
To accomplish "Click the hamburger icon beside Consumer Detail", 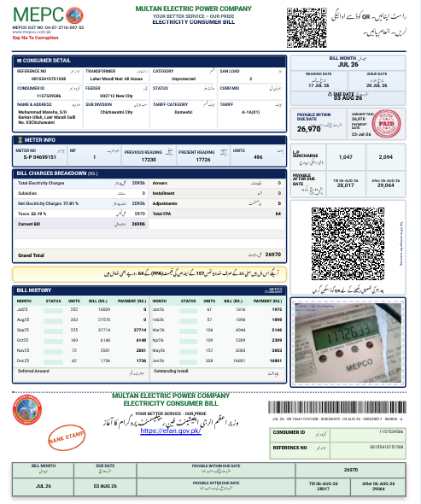I will 20,61.
